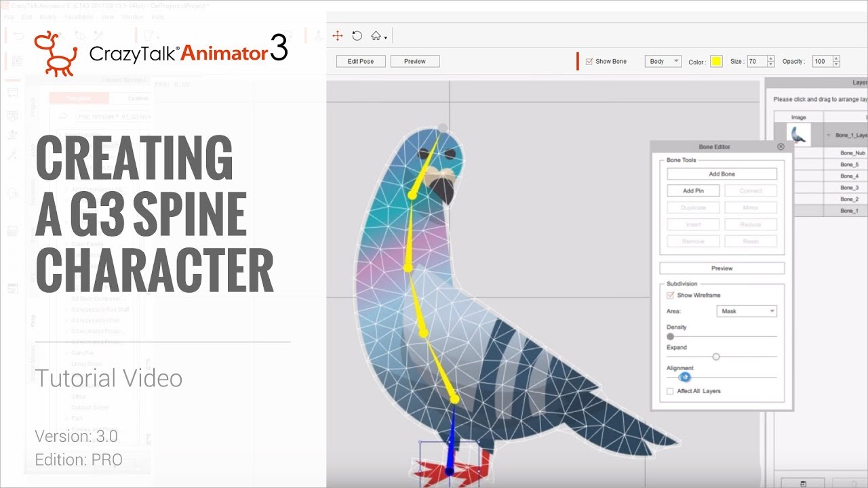
Task: Click the Density slider handle
Action: point(671,336)
